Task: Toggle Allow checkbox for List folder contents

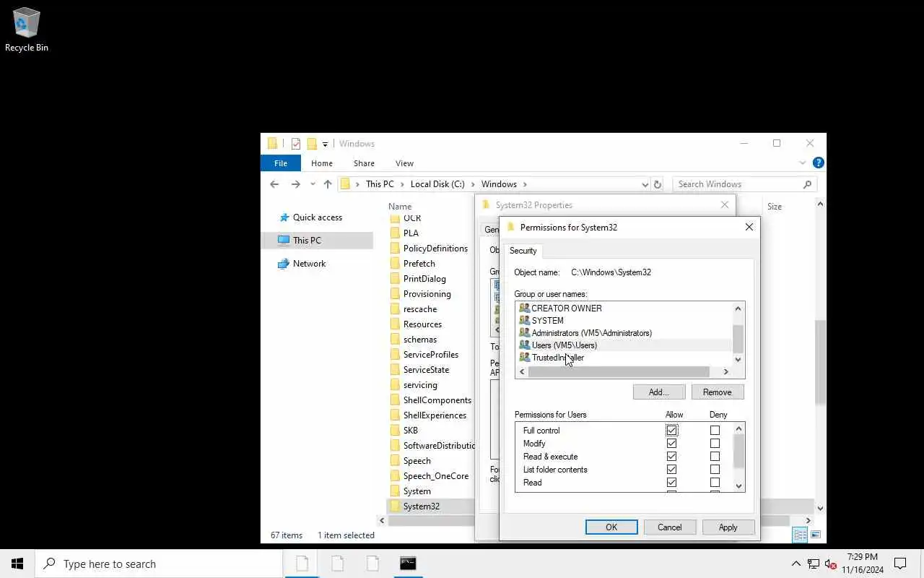Action: (x=671, y=470)
